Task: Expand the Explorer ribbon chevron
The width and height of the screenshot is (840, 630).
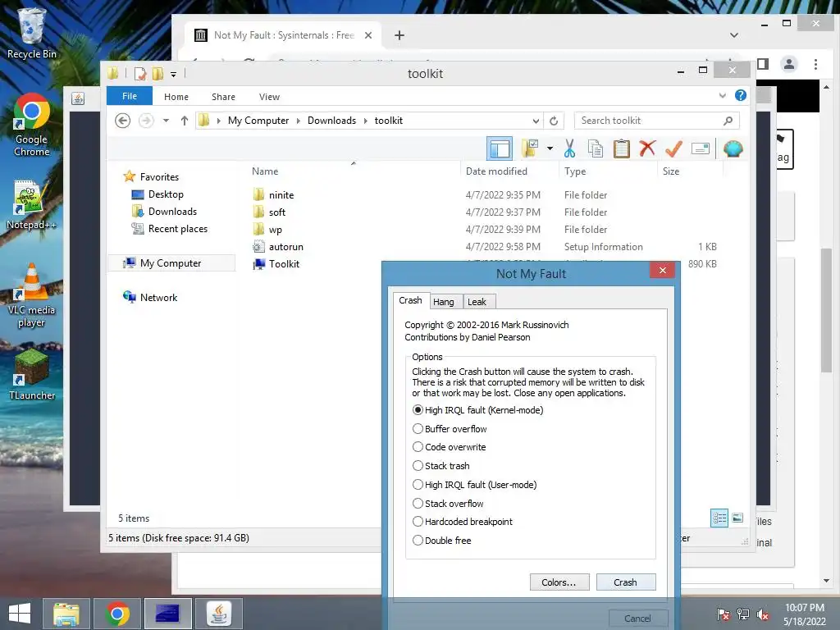Action: (722, 95)
